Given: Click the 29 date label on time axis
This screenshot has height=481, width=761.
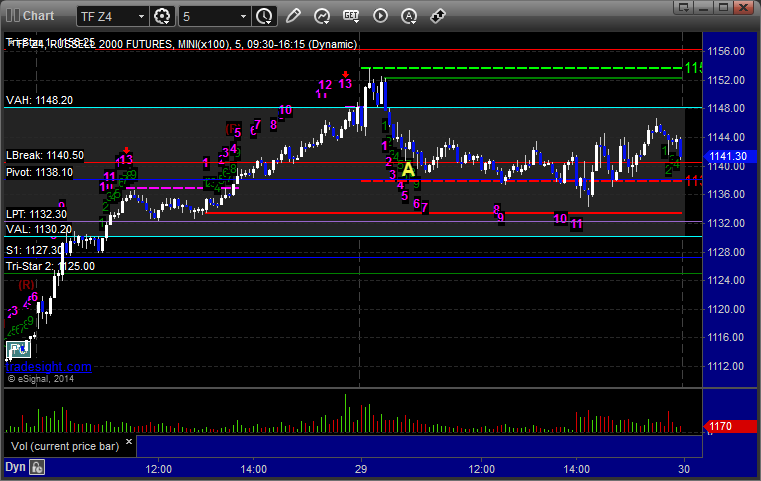Looking at the screenshot, I should click(x=361, y=469).
